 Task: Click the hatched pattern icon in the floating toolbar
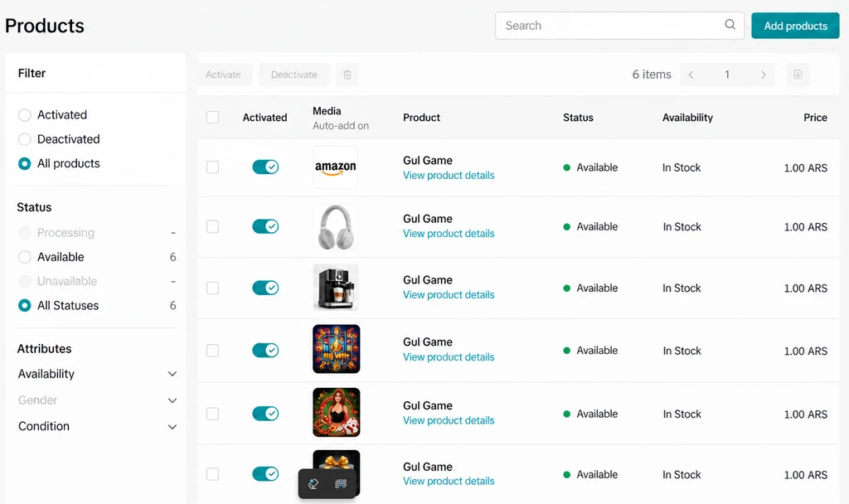[x=341, y=483]
